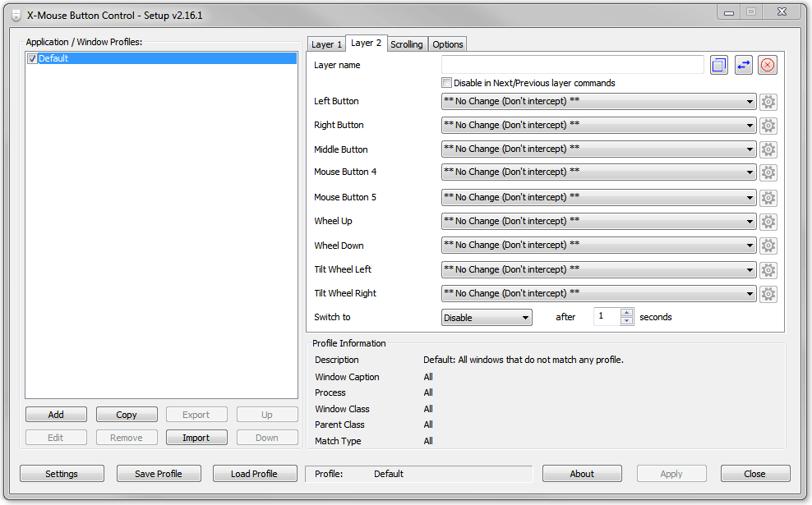Screen dimensions: 812x505
Task: Open gear settings for Mouse Button 4
Action: pyautogui.click(x=768, y=172)
